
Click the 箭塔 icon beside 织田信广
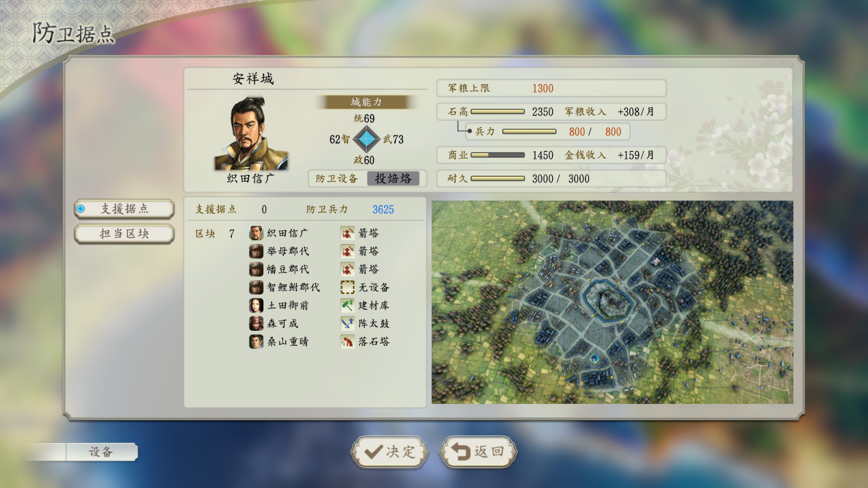click(347, 233)
